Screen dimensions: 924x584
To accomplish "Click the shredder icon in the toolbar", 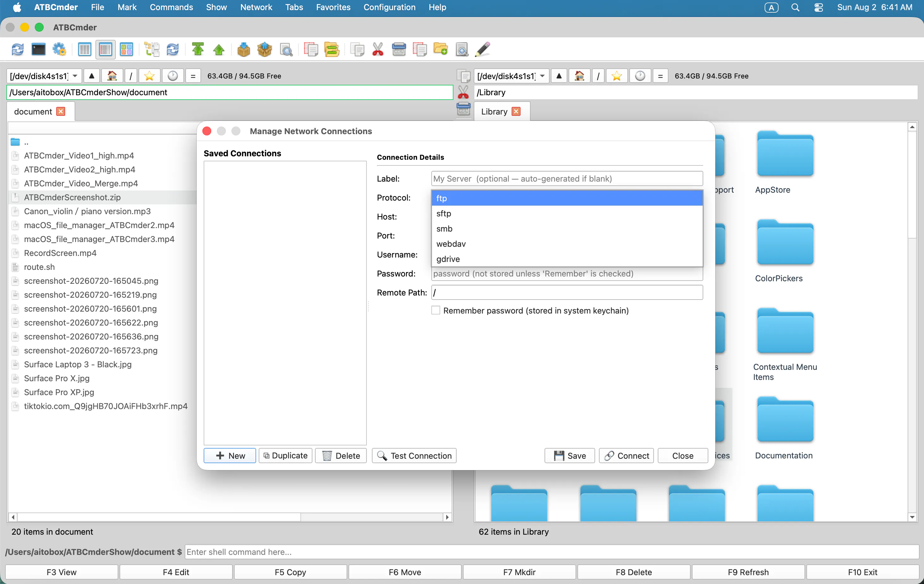I will (x=399, y=50).
